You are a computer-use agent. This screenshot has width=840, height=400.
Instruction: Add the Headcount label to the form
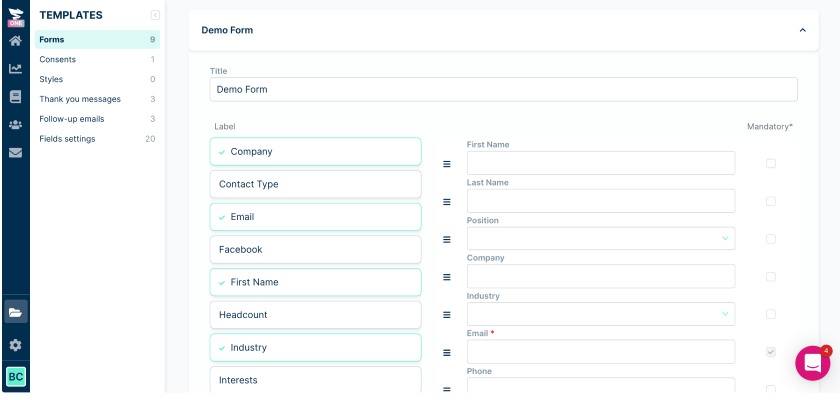(x=315, y=315)
